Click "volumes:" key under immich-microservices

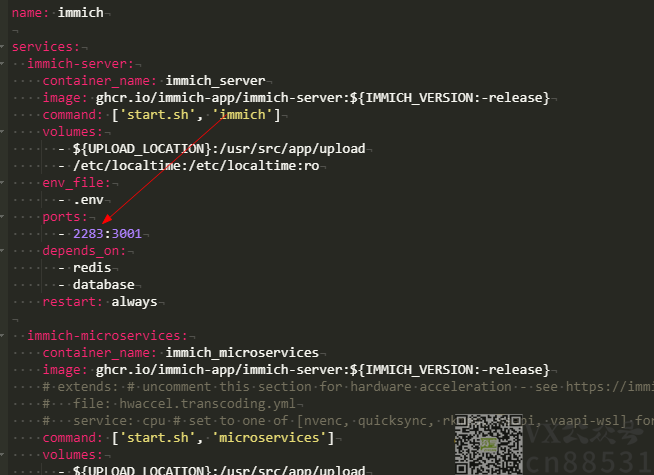pyautogui.click(x=73, y=455)
